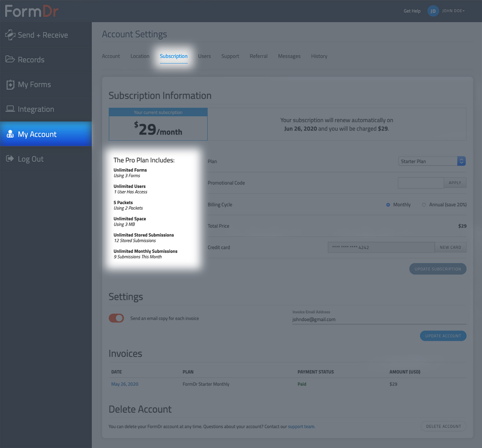482x448 pixels.
Task: Click UPDATE SUBSCRIPTION button
Action: (438, 269)
